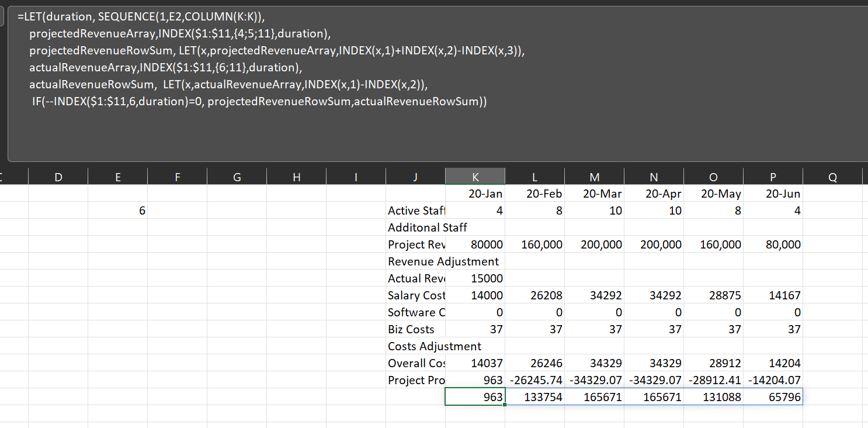Click the Revenue Adjustment row label
Viewport: 868px width, 428px height.
[443, 261]
